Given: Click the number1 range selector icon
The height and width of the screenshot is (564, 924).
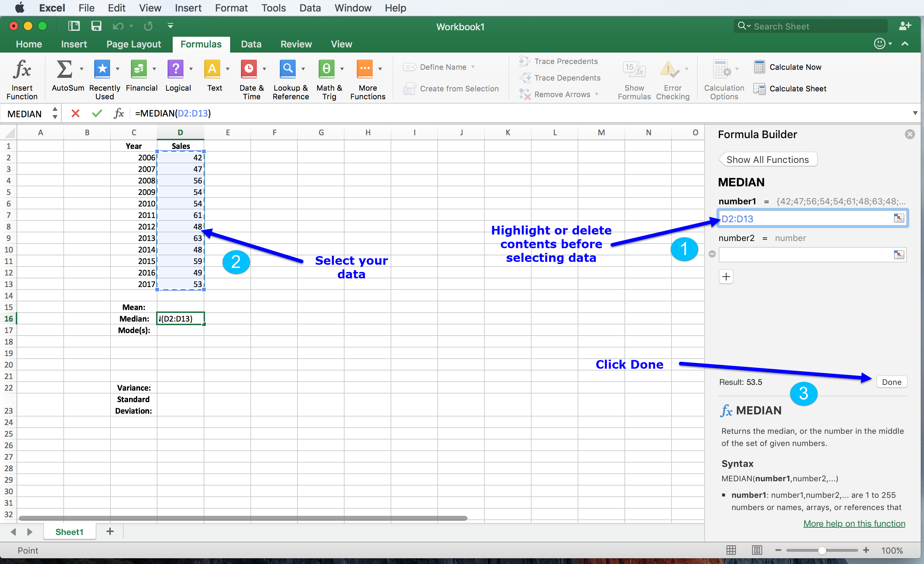Looking at the screenshot, I should point(898,218).
